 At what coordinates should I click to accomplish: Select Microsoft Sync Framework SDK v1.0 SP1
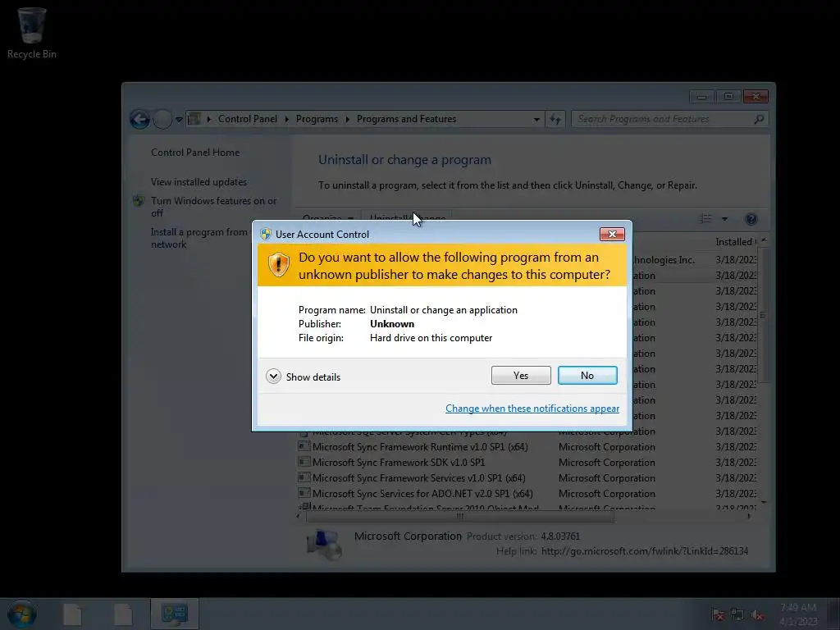point(399,463)
